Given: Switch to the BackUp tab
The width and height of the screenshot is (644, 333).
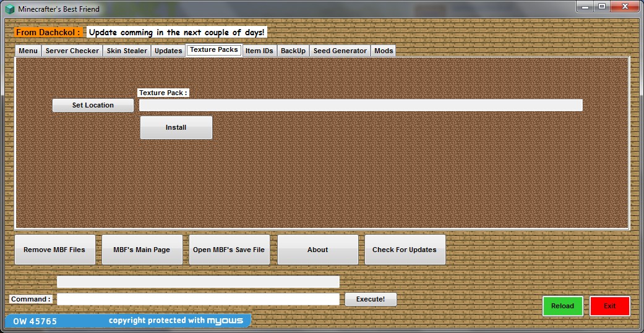Looking at the screenshot, I should pos(293,51).
